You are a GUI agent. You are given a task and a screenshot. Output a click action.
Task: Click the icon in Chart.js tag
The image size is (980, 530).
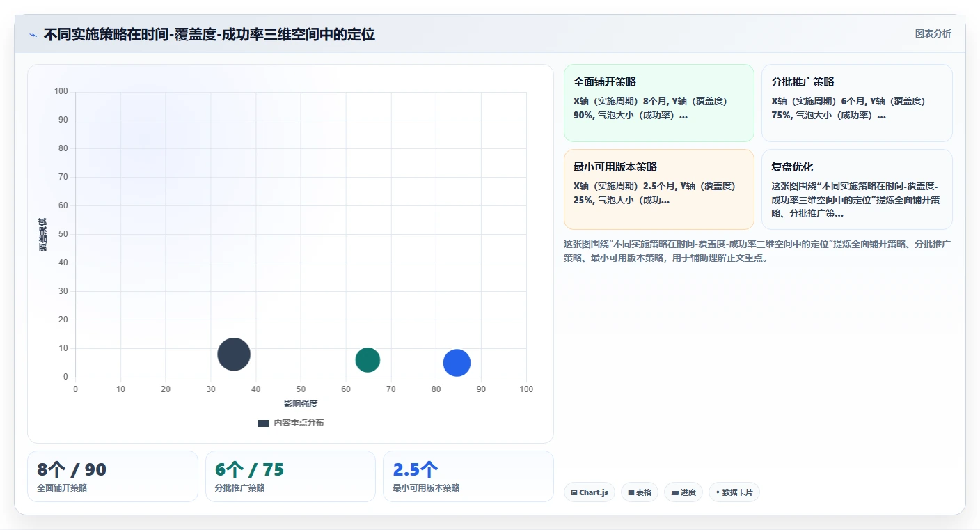[574, 492]
